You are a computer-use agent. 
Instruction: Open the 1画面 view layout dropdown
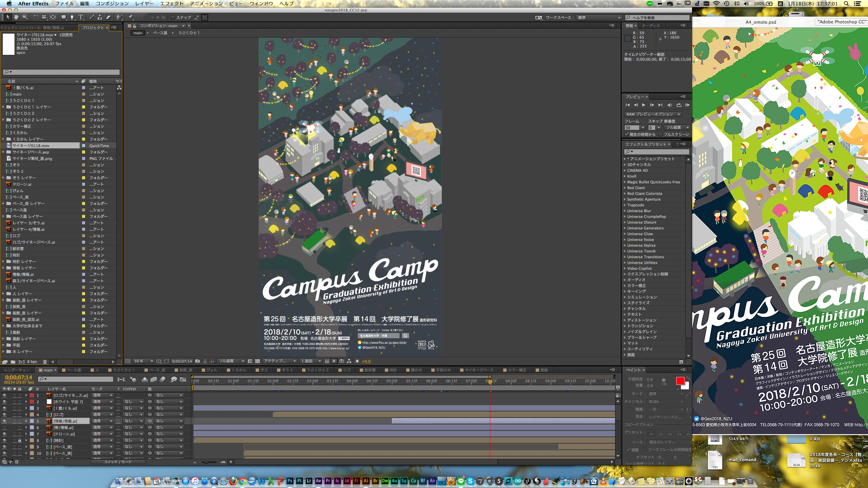point(311,361)
